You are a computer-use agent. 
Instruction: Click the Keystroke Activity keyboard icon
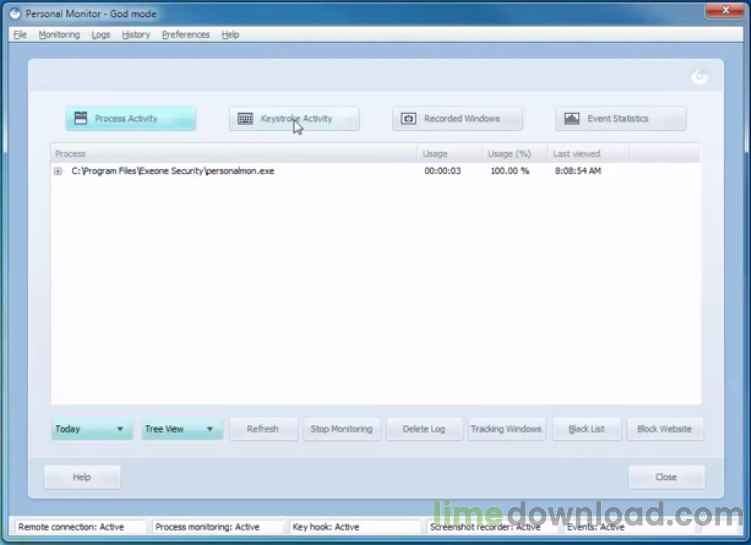point(245,119)
